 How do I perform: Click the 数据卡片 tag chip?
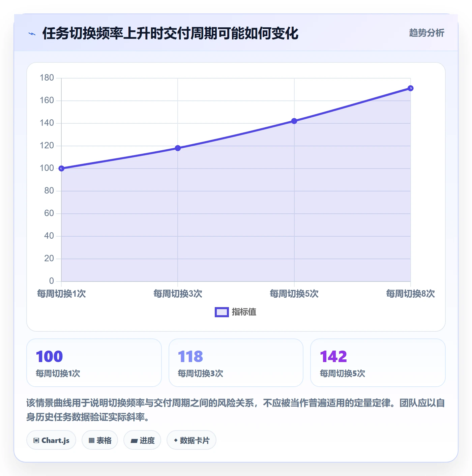(x=191, y=440)
